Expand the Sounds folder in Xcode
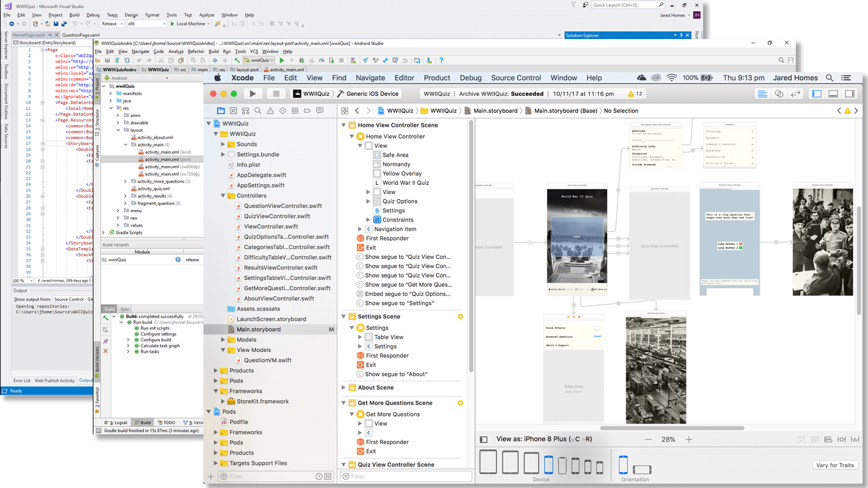The width and height of the screenshot is (868, 488). 223,144
